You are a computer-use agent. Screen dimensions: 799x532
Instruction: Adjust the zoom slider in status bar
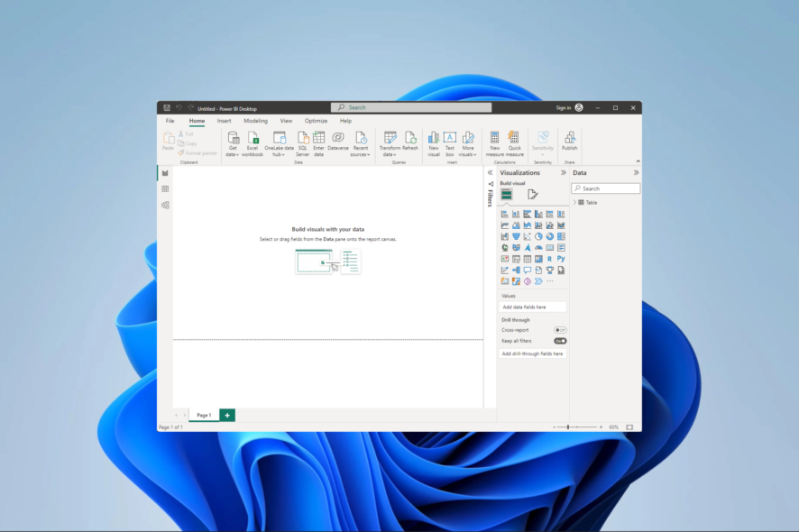578,427
